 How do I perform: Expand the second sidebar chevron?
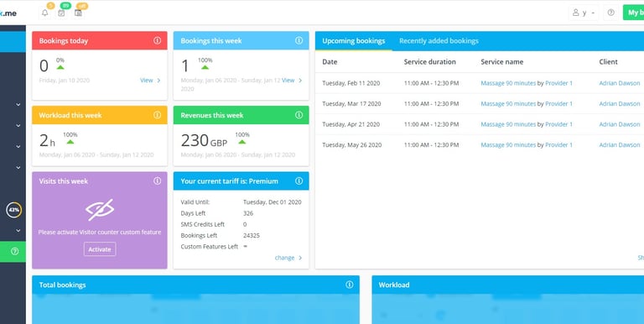click(18, 125)
